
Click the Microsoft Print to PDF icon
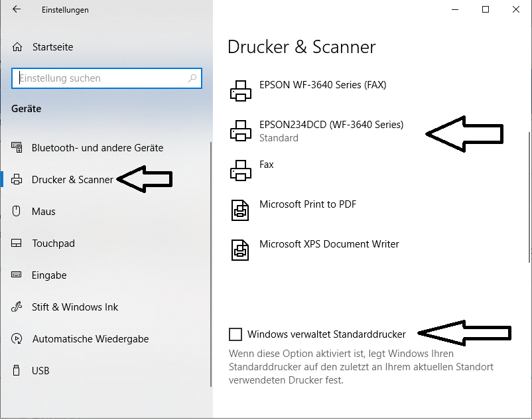coord(240,210)
